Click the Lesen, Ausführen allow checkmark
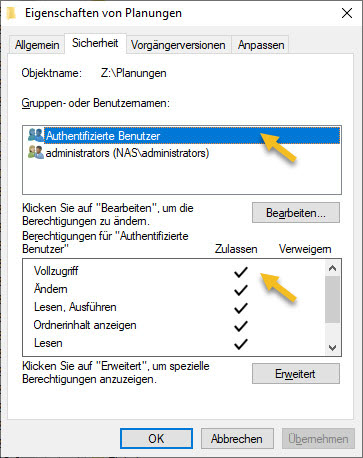The width and height of the screenshot is (363, 458). pyautogui.click(x=241, y=308)
